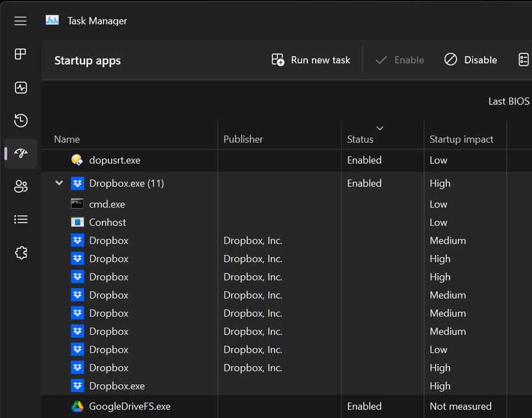Open the Processes page icon

[x=21, y=54]
